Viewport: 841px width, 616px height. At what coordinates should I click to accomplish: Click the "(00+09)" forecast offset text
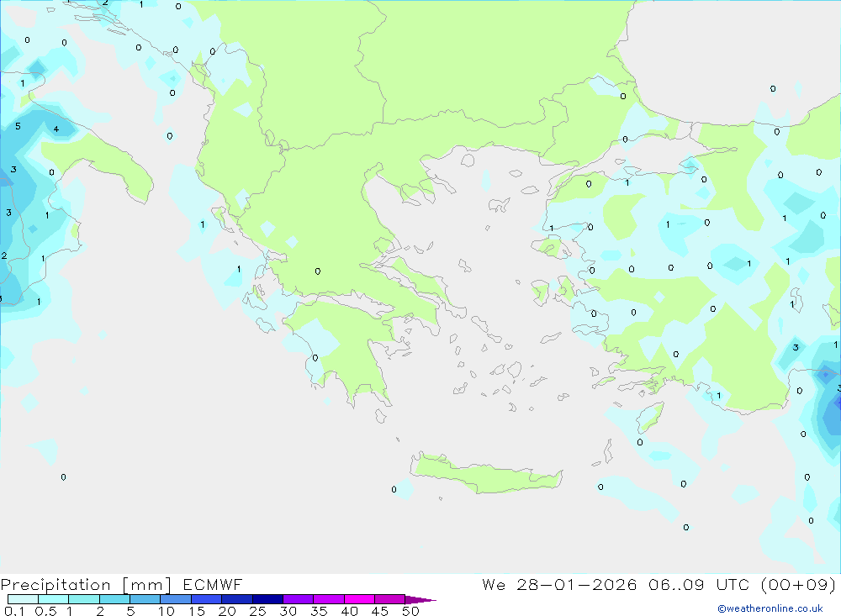[799, 584]
